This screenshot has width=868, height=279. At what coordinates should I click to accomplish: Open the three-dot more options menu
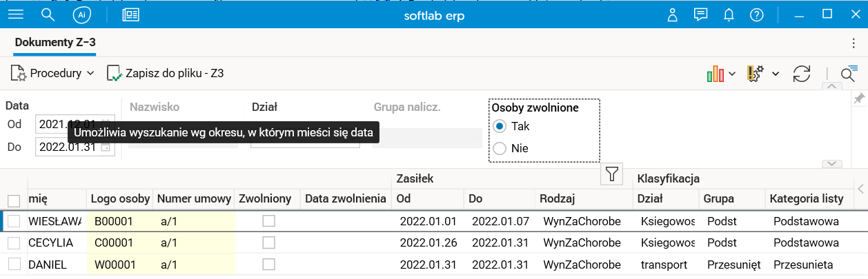pos(854,43)
